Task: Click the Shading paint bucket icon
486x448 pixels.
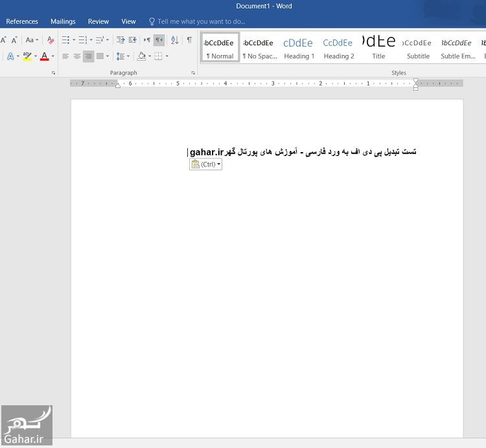Action: click(x=141, y=56)
